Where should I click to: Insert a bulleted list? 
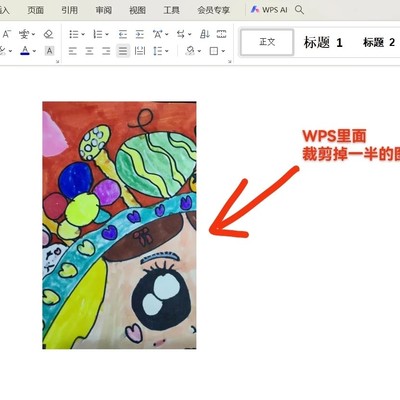[x=74, y=34]
